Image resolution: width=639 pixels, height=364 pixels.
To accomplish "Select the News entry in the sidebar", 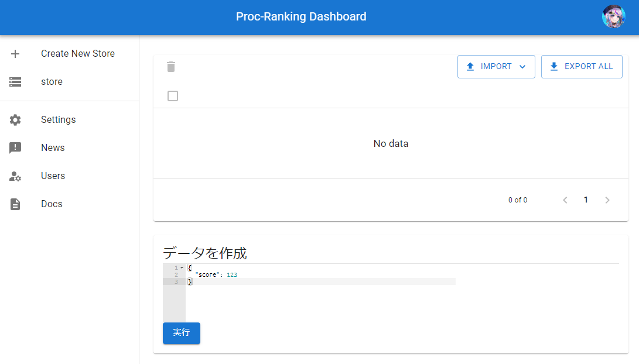I will pos(53,147).
